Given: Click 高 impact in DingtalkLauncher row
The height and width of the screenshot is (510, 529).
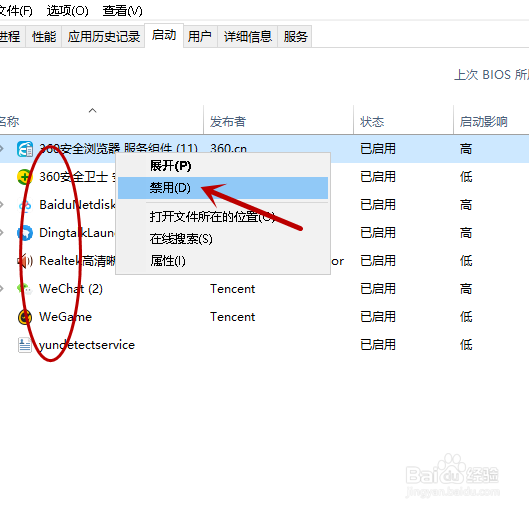Looking at the screenshot, I should pyautogui.click(x=466, y=233).
